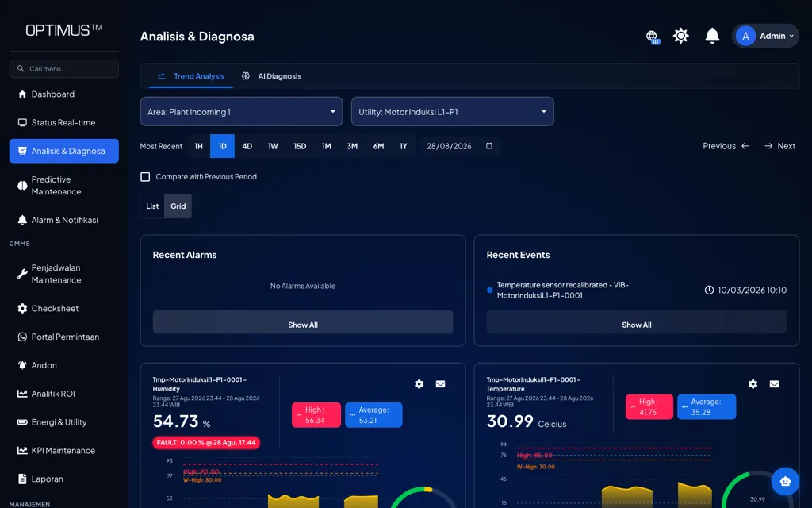The height and width of the screenshot is (508, 812).
Task: Open Predictive Maintenance section
Action: 63,186
